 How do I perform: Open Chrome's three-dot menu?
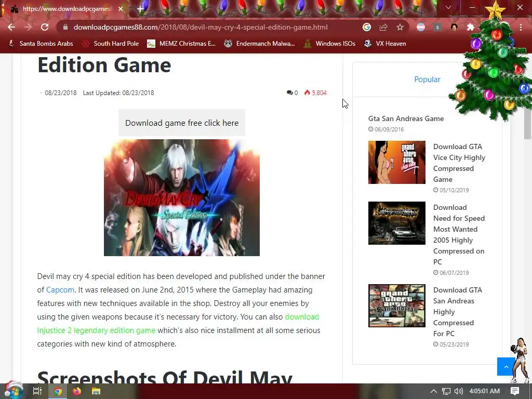coord(521,27)
